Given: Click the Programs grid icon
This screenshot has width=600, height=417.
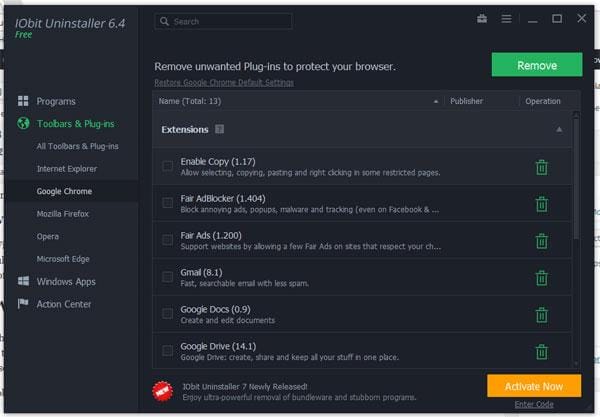Looking at the screenshot, I should pos(23,101).
